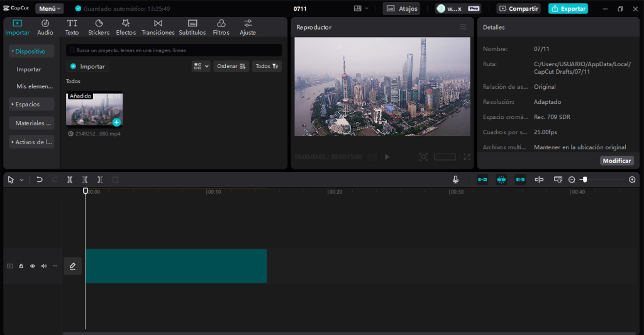Viewport: 644px width, 335px height.
Task: Click the pencil cover edit button on track
Action: click(72, 266)
